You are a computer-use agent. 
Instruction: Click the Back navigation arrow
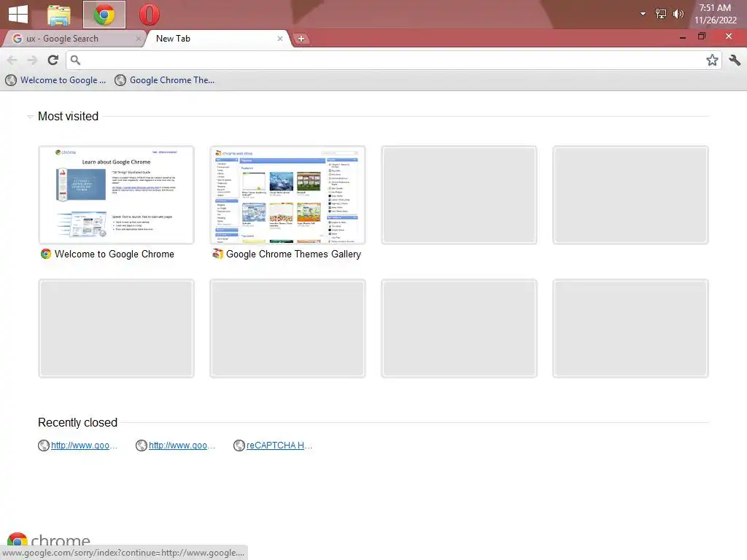point(12,60)
